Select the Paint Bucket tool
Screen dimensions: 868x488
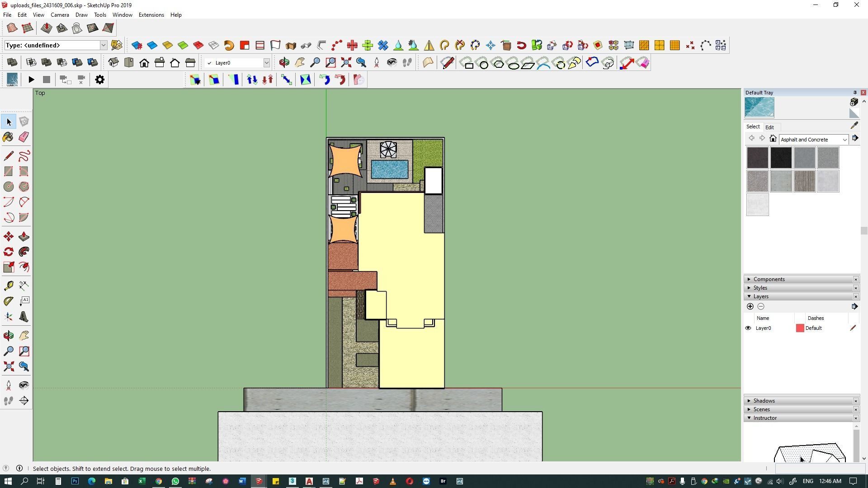pyautogui.click(x=8, y=137)
